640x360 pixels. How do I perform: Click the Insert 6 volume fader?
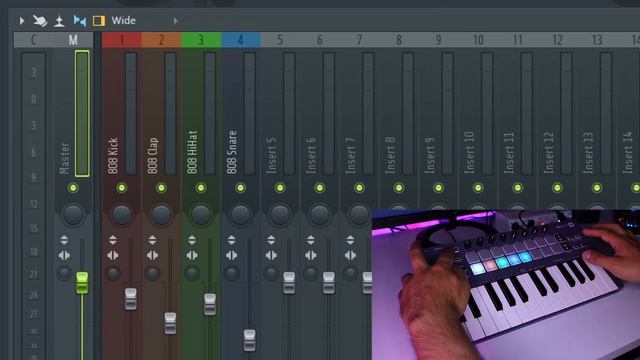point(329,283)
